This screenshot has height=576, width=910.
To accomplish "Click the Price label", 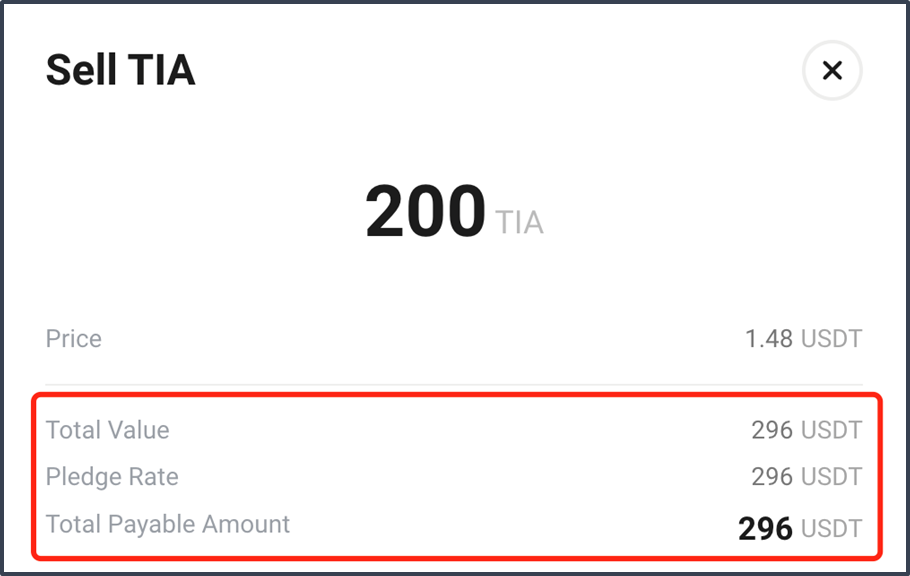I will [74, 339].
